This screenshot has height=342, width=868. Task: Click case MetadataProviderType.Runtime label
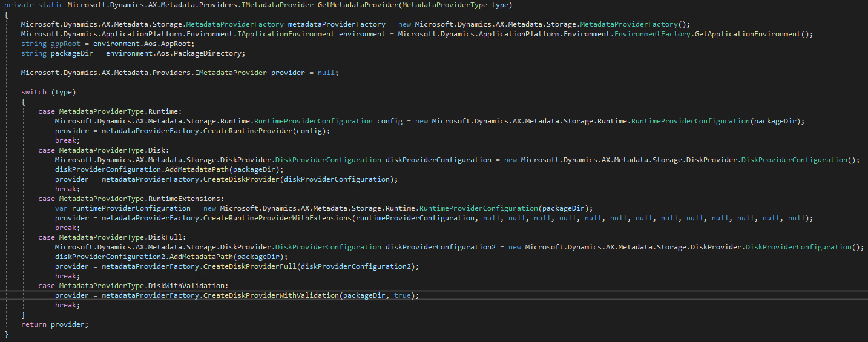coord(110,111)
